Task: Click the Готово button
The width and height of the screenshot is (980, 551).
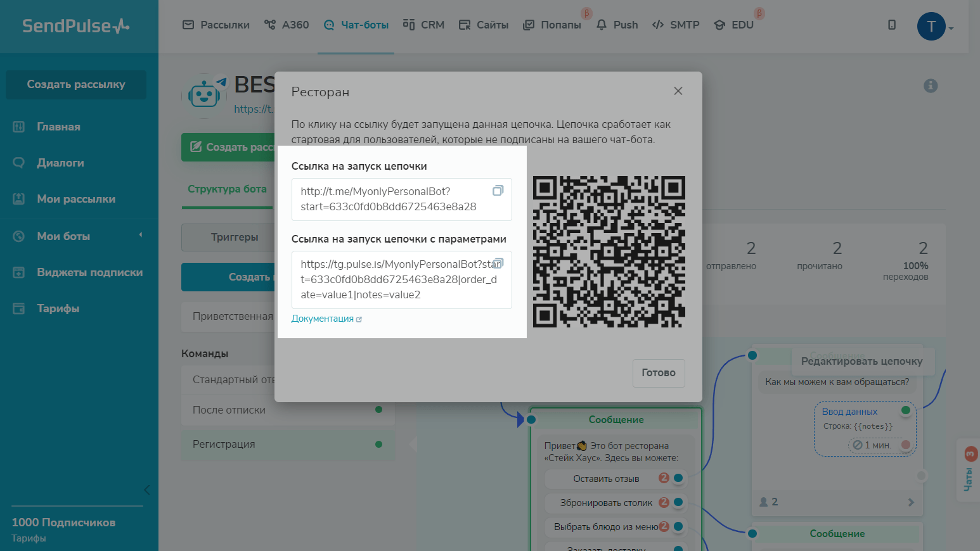Action: pyautogui.click(x=659, y=373)
